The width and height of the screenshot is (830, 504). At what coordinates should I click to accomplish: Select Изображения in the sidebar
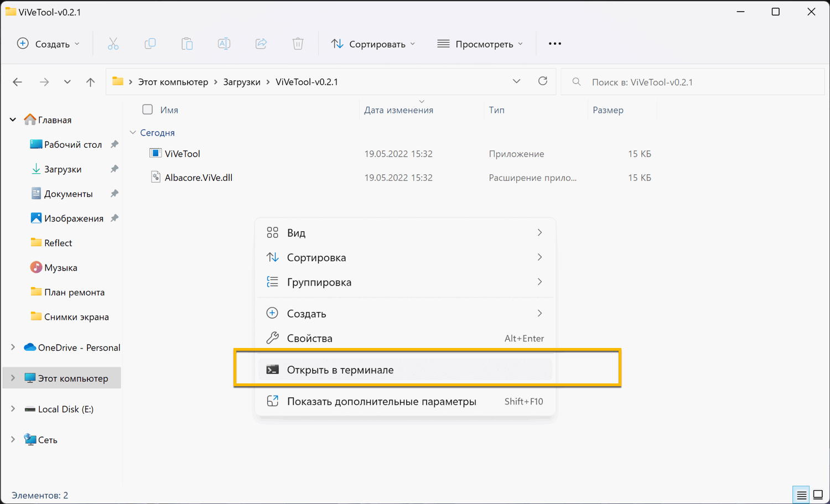click(x=74, y=219)
